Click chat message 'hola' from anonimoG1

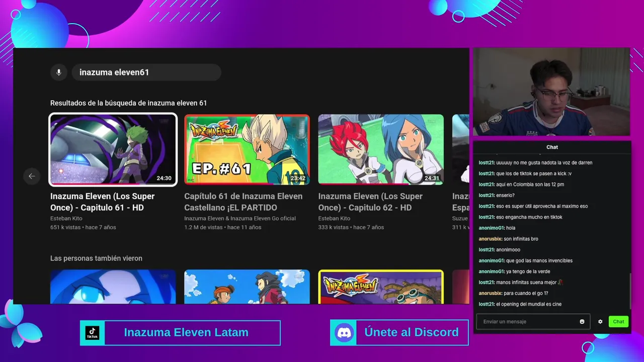click(511, 228)
